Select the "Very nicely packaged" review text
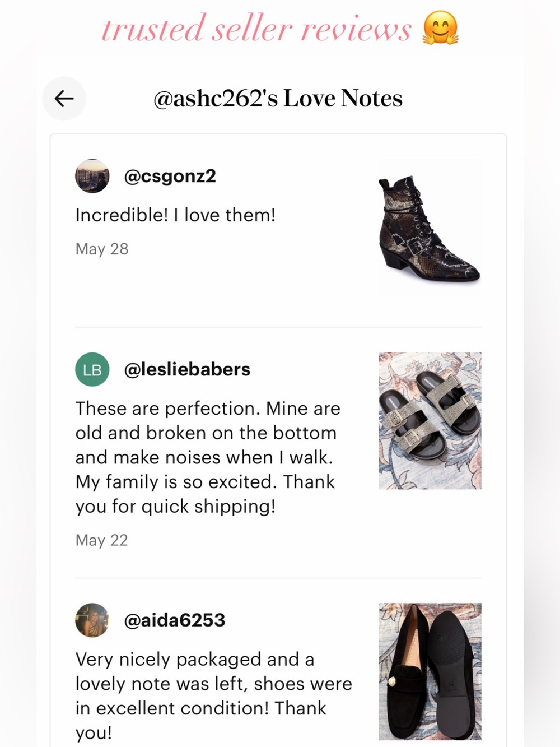Screen dimensions: 560x747 [214, 696]
